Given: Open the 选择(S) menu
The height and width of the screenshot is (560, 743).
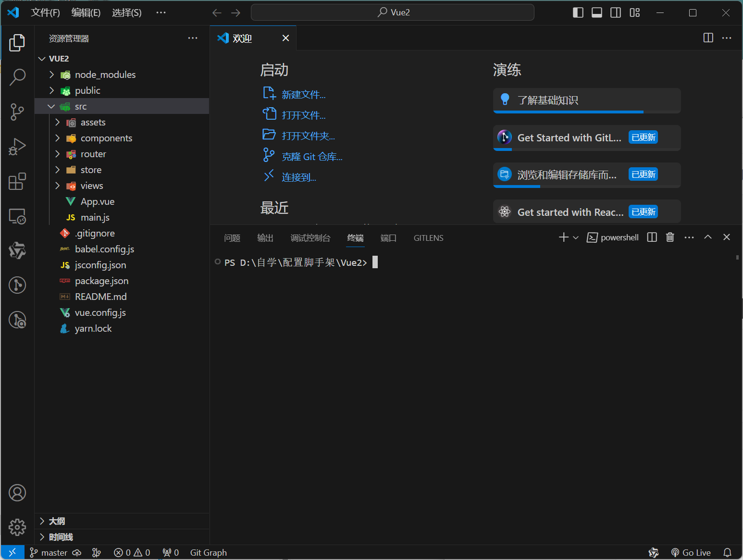Looking at the screenshot, I should coord(127,12).
